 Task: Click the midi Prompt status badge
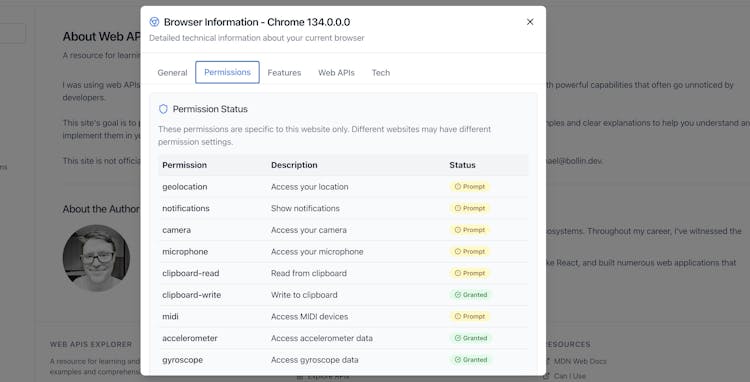(x=470, y=317)
